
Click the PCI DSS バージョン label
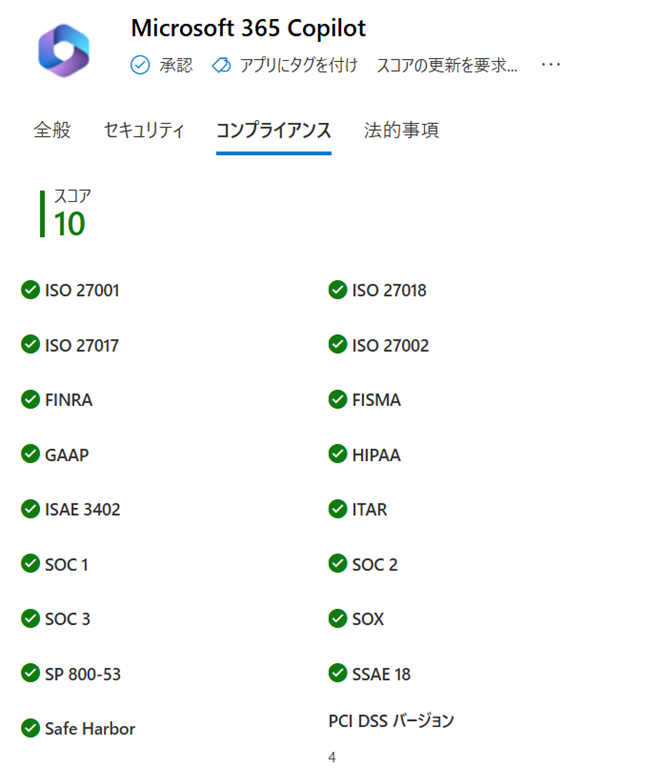(x=391, y=720)
